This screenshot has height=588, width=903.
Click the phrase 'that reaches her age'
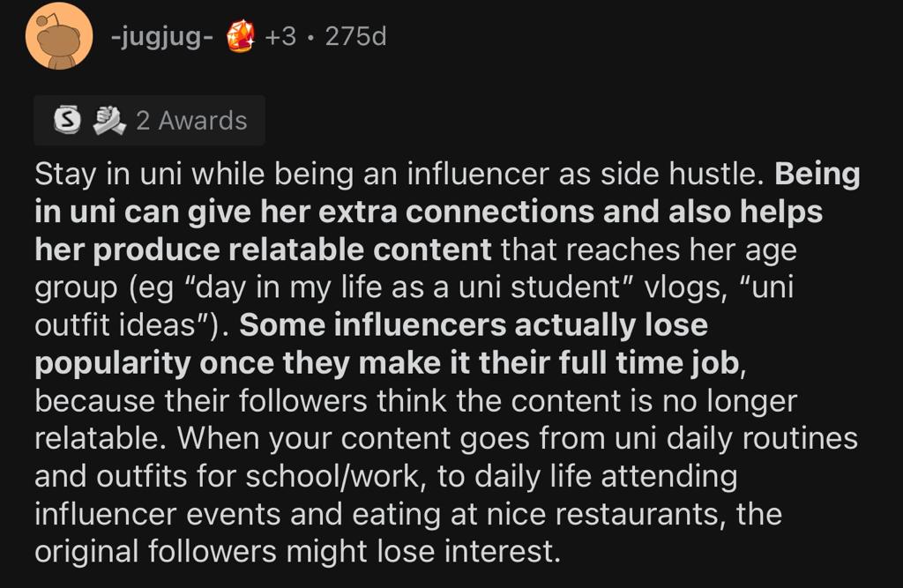click(x=648, y=250)
